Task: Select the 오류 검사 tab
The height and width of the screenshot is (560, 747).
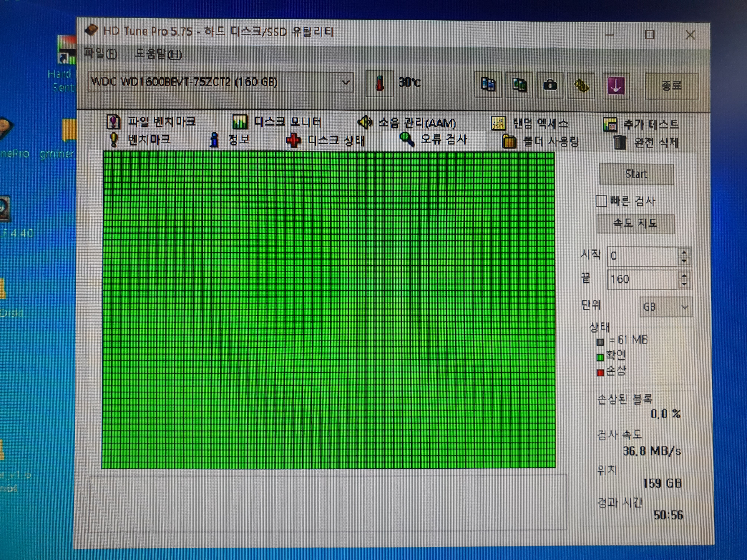Action: pyautogui.click(x=434, y=139)
